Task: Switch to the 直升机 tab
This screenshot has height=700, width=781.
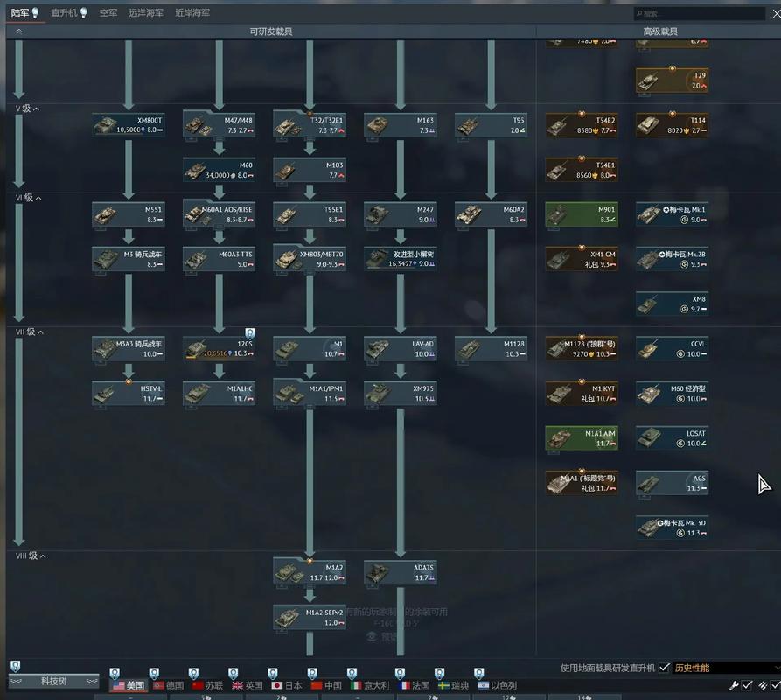Action: [69, 13]
